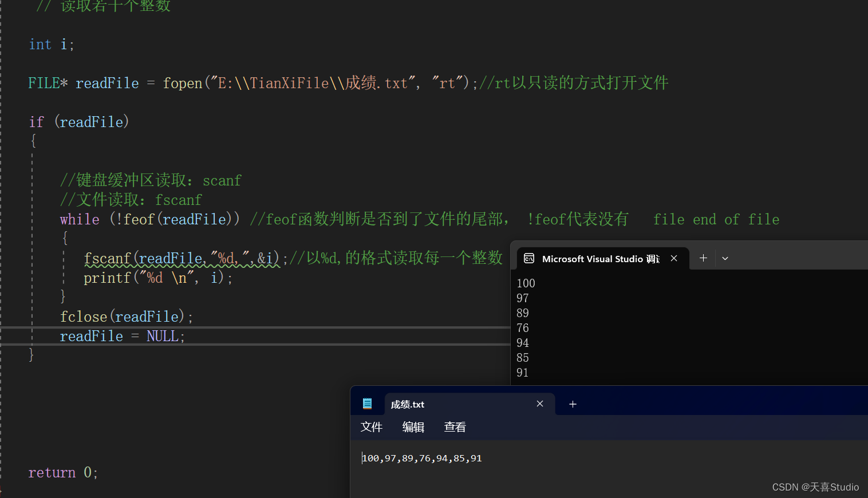Click the console output value 89
This screenshot has width=868, height=498.
coord(523,313)
